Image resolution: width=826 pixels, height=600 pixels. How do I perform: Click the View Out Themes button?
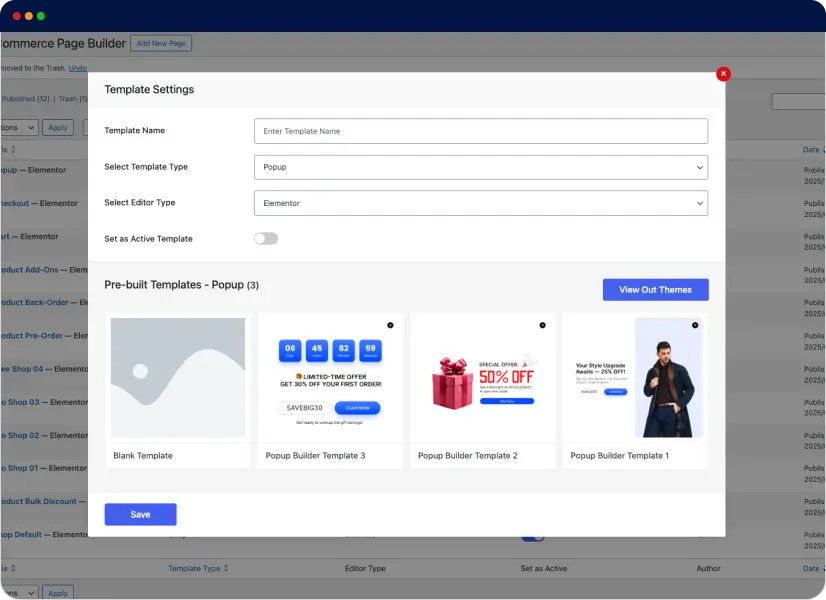pos(655,290)
